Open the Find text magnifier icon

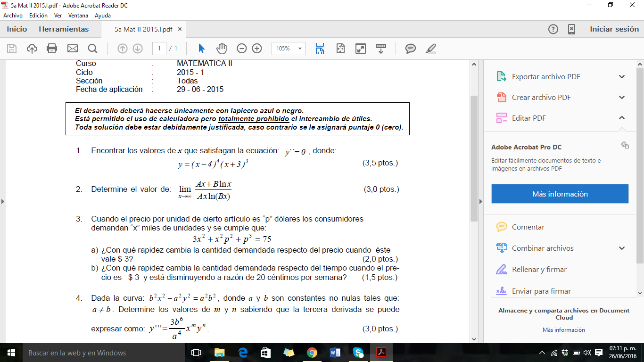(x=92, y=49)
